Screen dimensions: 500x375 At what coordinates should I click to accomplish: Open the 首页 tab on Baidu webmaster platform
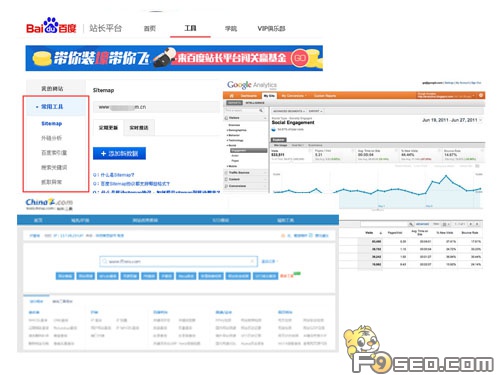coord(150,28)
